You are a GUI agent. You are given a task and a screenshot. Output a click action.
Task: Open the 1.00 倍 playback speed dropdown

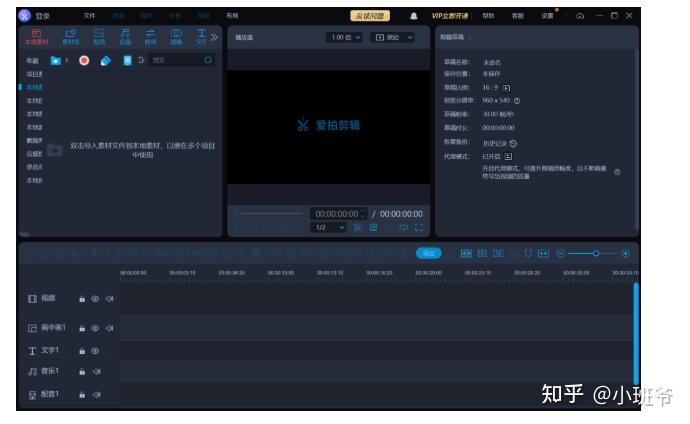345,37
